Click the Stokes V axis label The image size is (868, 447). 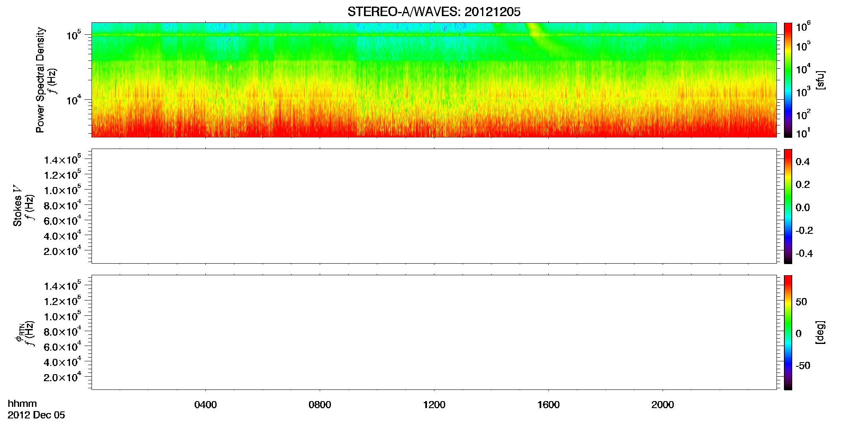[17, 206]
